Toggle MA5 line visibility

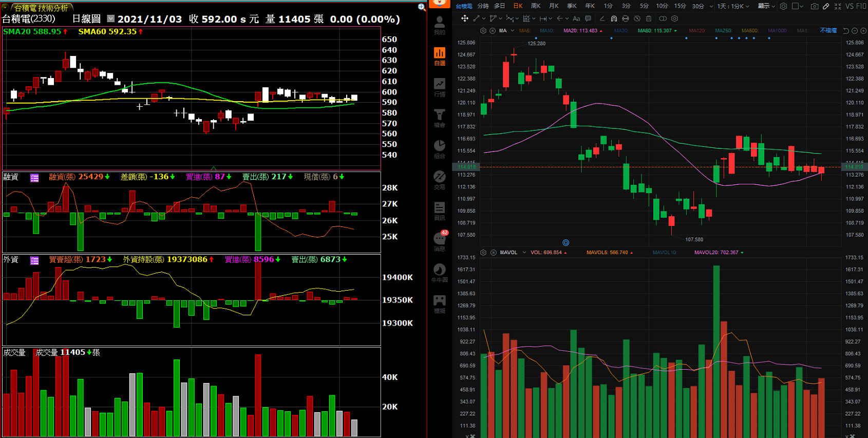tap(525, 31)
